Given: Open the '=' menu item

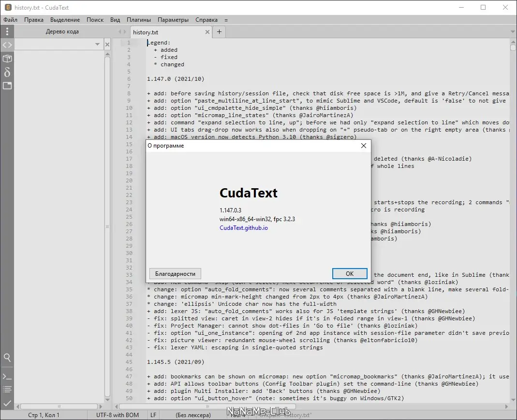Looking at the screenshot, I should point(226,20).
